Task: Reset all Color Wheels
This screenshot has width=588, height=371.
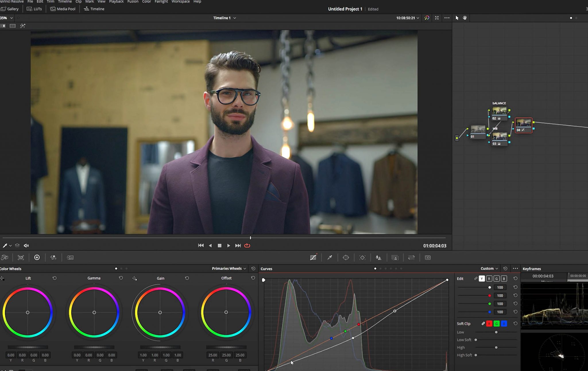Action: [x=253, y=269]
